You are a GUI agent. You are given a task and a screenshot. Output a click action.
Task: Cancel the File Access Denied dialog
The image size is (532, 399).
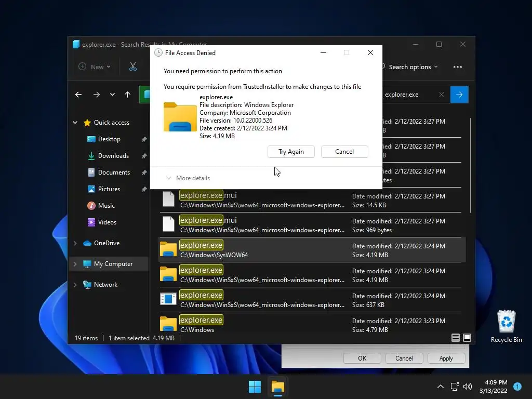tap(344, 152)
